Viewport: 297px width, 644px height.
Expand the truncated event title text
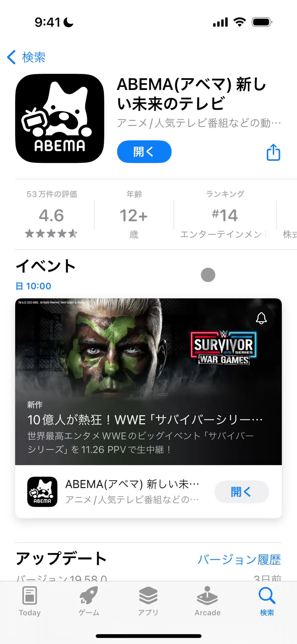pyautogui.click(x=145, y=420)
